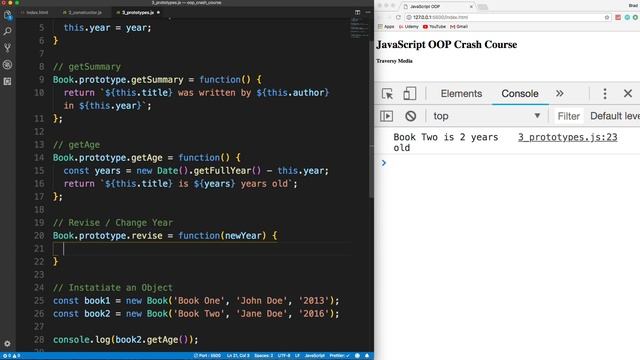
Task: Open the Gmail bookmark
Action: [x=459, y=27]
